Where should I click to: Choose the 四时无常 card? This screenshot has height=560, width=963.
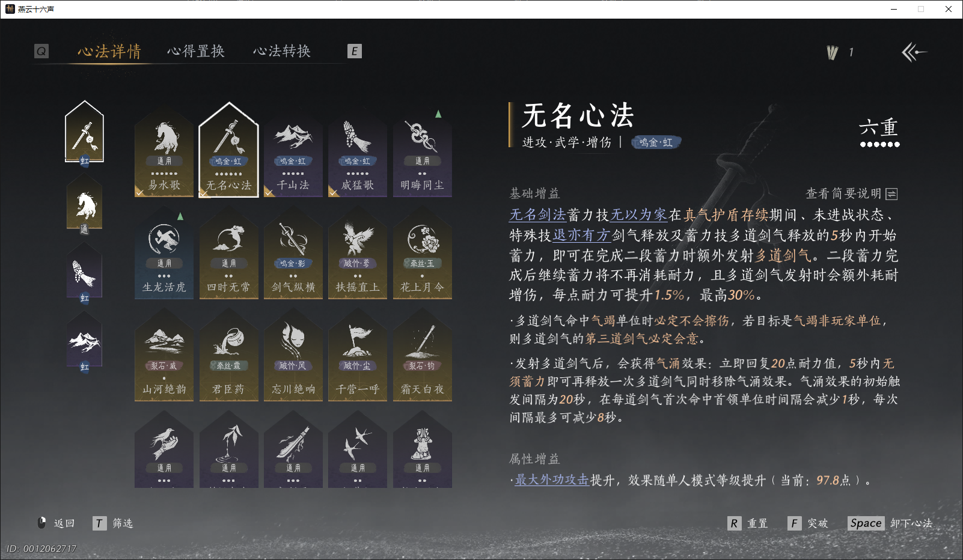click(x=229, y=252)
